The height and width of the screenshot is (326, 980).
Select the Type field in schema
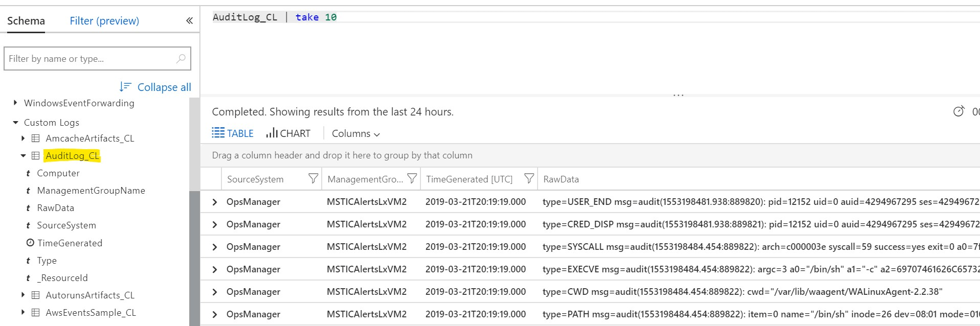(47, 261)
